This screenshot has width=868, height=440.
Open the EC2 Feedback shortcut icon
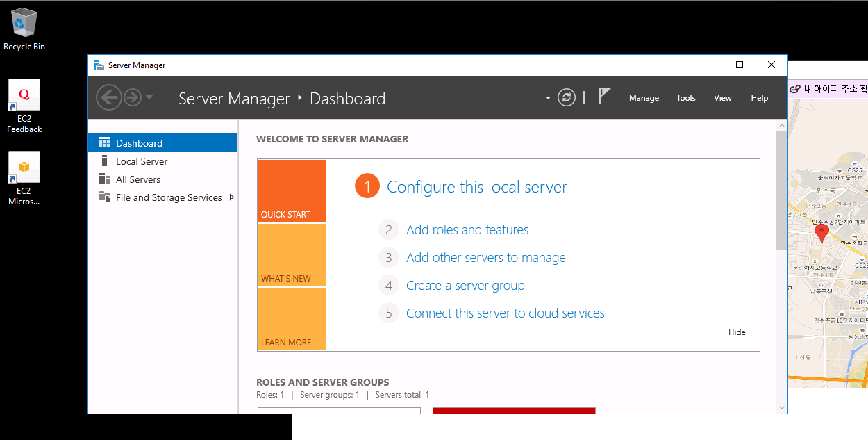(24, 95)
